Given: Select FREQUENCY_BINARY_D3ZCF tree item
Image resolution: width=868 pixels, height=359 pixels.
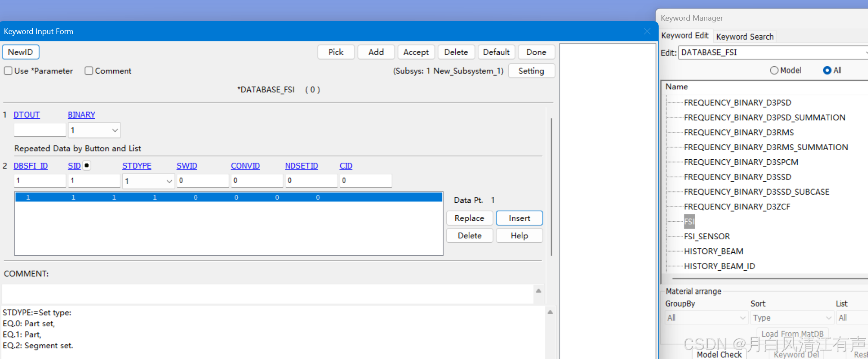Looking at the screenshot, I should (x=737, y=207).
